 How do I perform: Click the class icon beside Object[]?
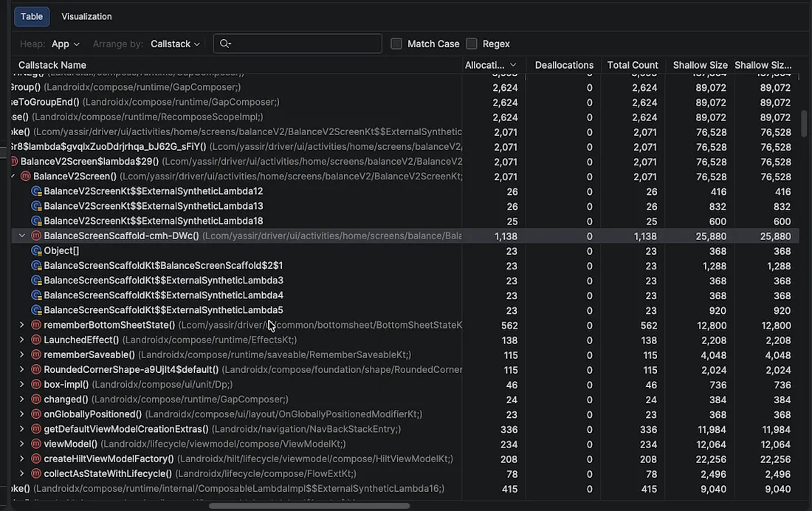point(36,251)
